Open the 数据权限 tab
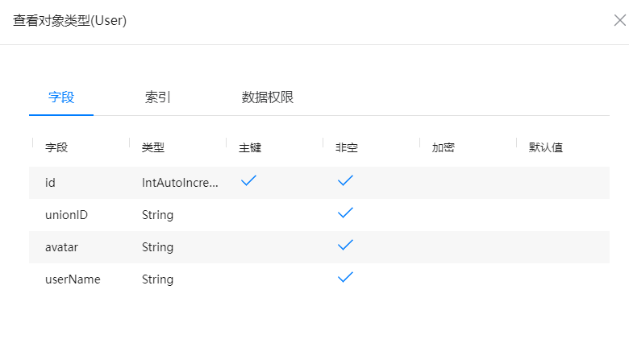The height and width of the screenshot is (364, 629). click(268, 97)
